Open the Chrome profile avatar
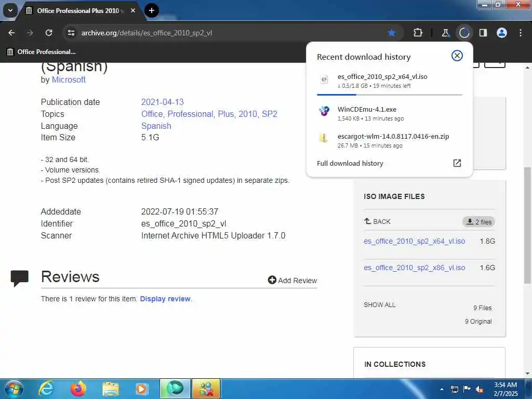Screen dimensions: 532x399 tap(502, 33)
